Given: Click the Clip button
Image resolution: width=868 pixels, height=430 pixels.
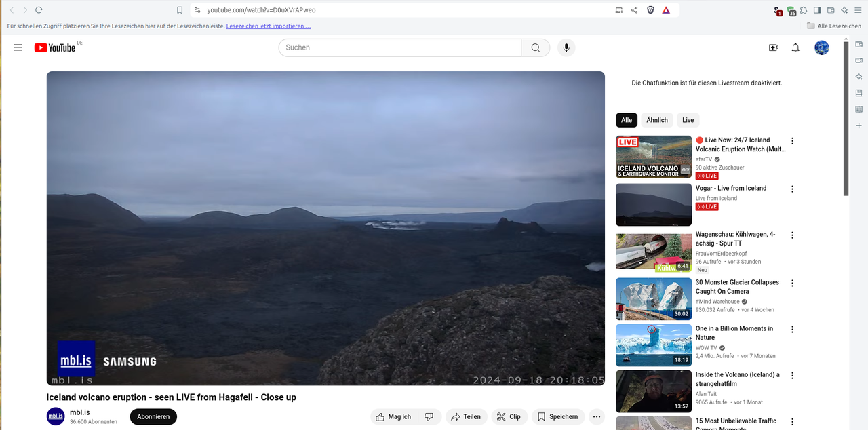Looking at the screenshot, I should click(509, 416).
